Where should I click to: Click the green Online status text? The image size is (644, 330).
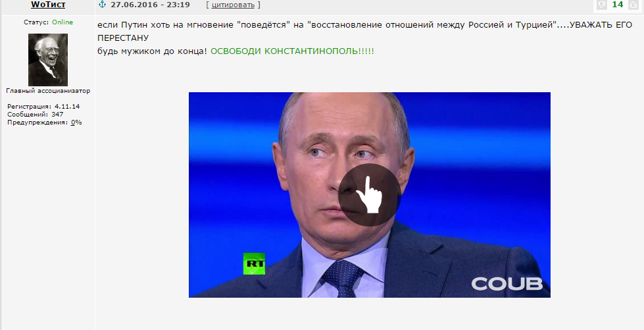[x=62, y=22]
